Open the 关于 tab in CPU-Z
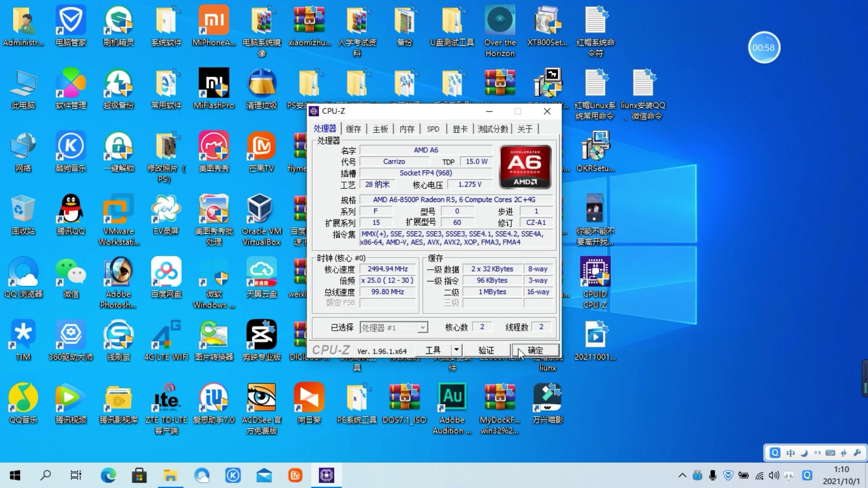Viewport: 868px width, 488px height. pyautogui.click(x=525, y=129)
